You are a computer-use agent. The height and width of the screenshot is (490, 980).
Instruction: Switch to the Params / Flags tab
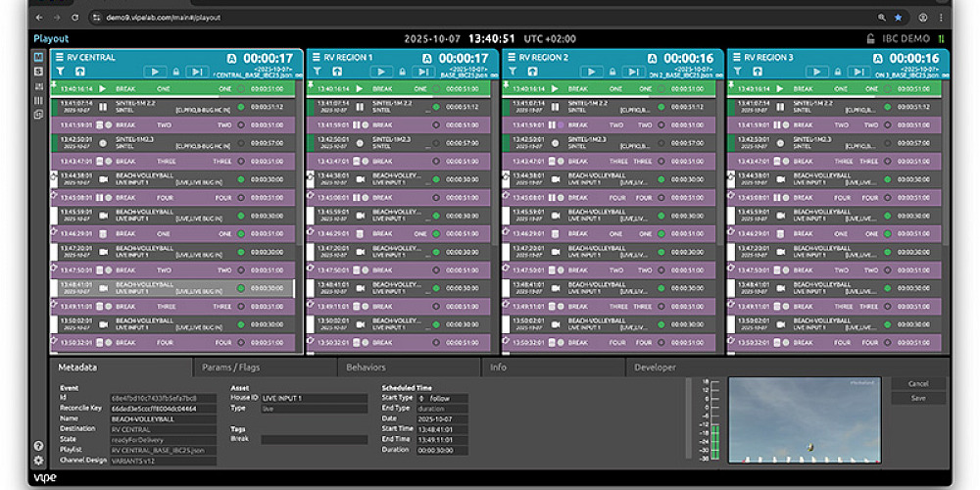click(x=230, y=367)
